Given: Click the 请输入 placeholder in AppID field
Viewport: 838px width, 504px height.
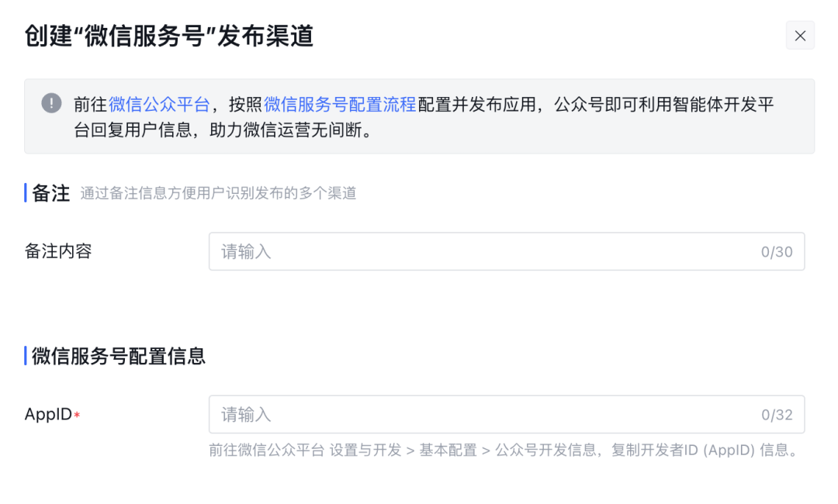Looking at the screenshot, I should tap(246, 414).
